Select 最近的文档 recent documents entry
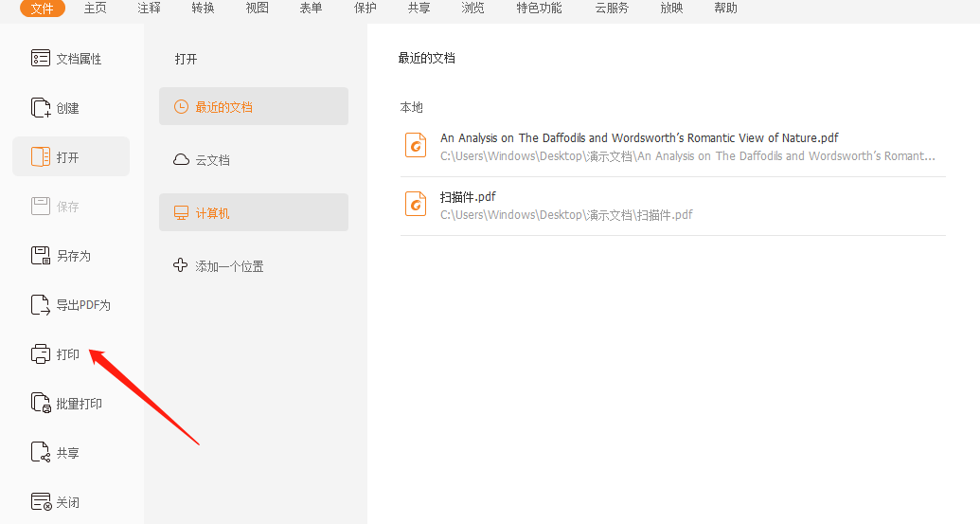980x524 pixels. pos(223,107)
